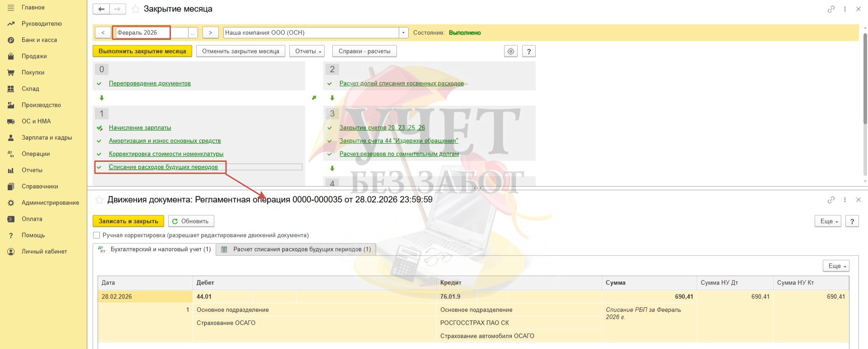Click Начисление зарплаты link
This screenshot has width=868, height=349.
[140, 127]
